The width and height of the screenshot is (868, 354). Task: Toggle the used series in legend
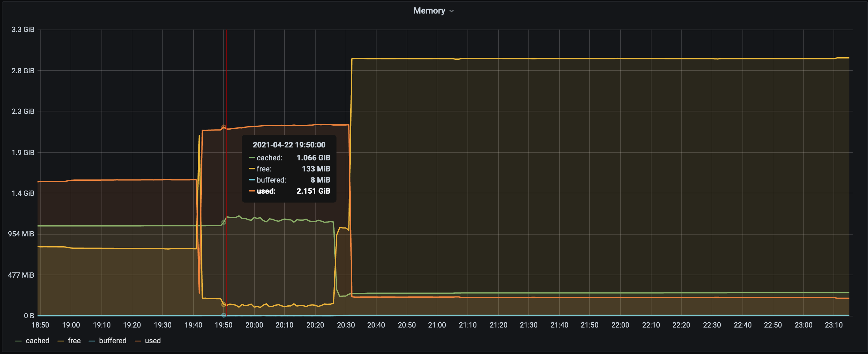pyautogui.click(x=153, y=340)
